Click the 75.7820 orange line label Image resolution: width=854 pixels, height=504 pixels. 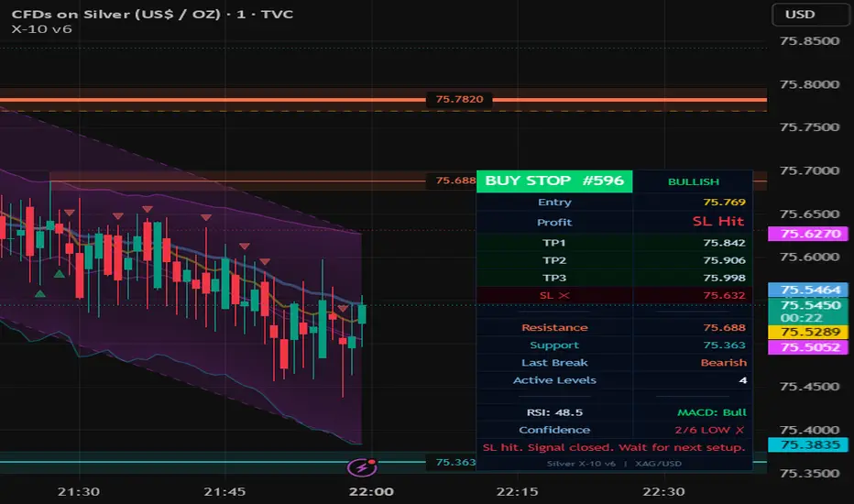(459, 99)
